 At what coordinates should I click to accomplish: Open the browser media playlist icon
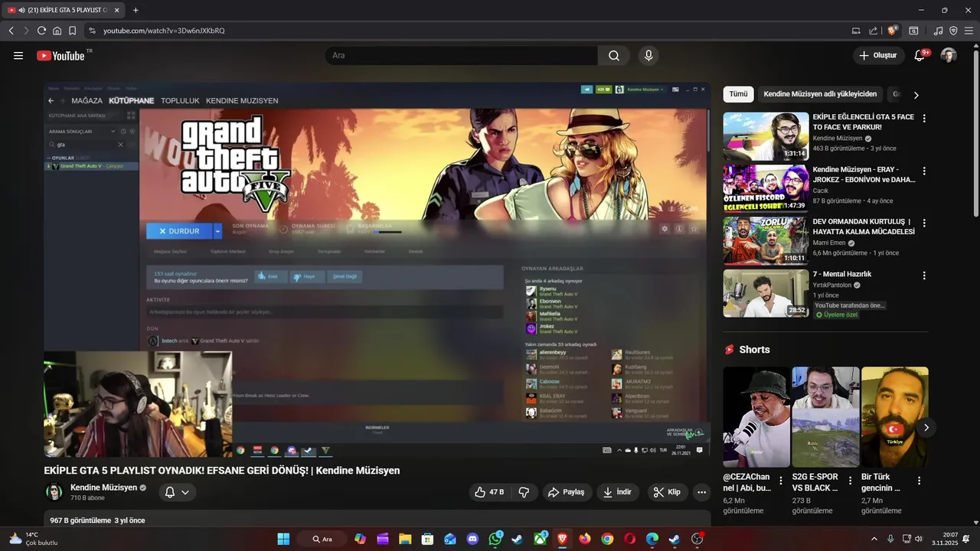(x=938, y=31)
